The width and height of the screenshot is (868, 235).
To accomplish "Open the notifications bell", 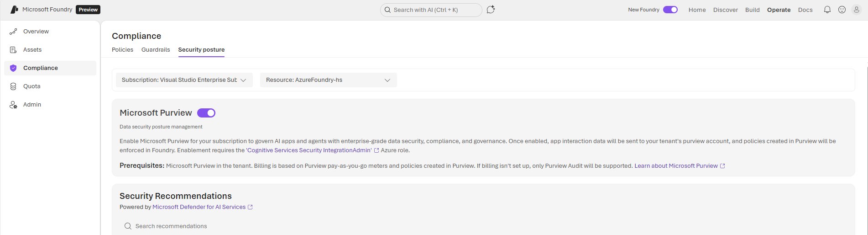I will coord(827,10).
